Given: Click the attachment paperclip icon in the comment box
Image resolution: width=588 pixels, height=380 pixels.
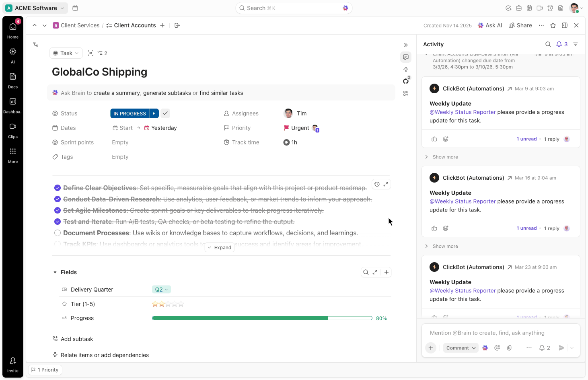Looking at the screenshot, I should click(509, 348).
